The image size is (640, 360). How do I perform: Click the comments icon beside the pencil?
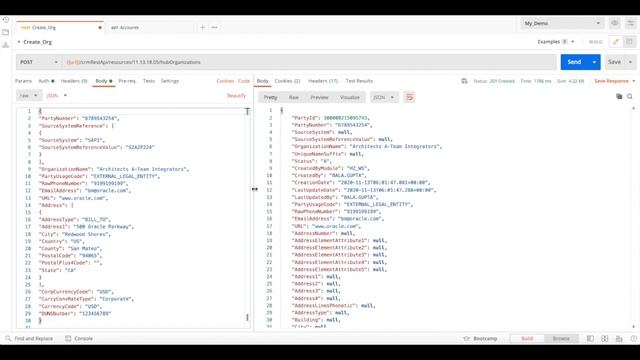(x=629, y=42)
